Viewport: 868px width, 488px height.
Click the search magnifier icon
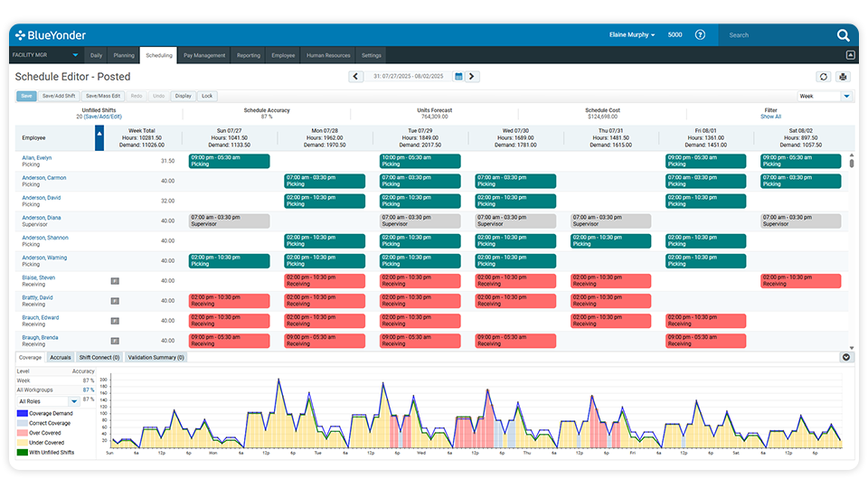point(843,35)
